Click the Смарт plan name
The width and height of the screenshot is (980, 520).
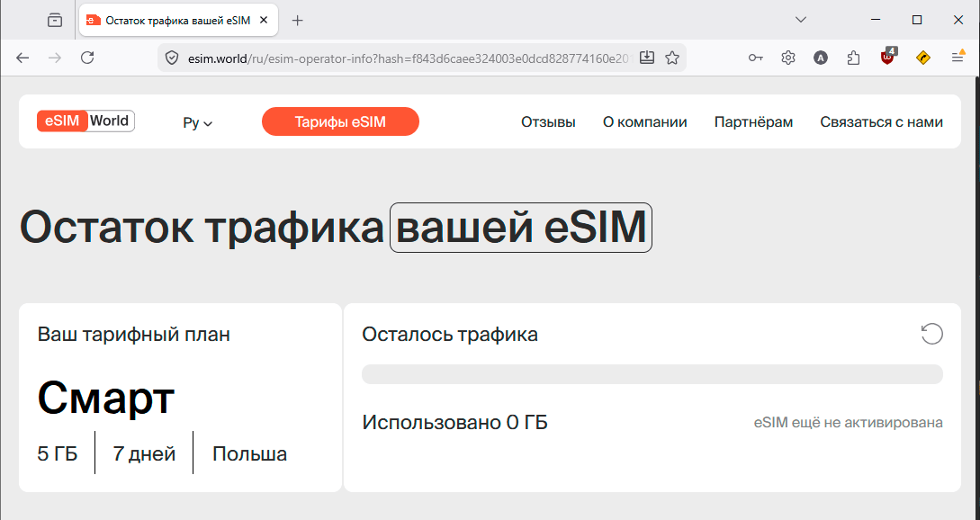click(x=106, y=398)
